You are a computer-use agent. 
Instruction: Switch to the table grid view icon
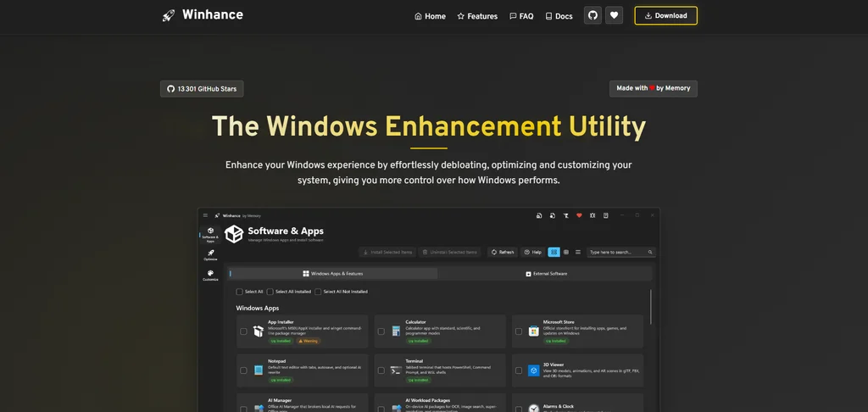click(565, 252)
